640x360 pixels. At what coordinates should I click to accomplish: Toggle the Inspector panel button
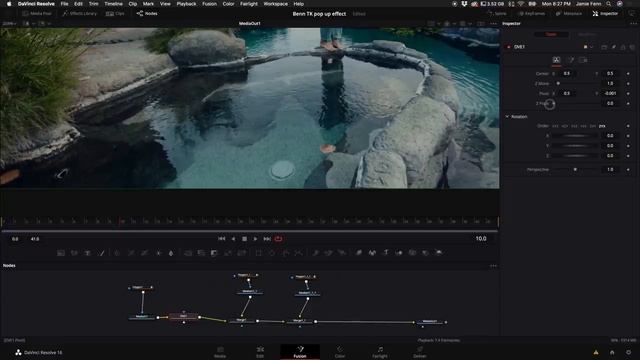(605, 13)
